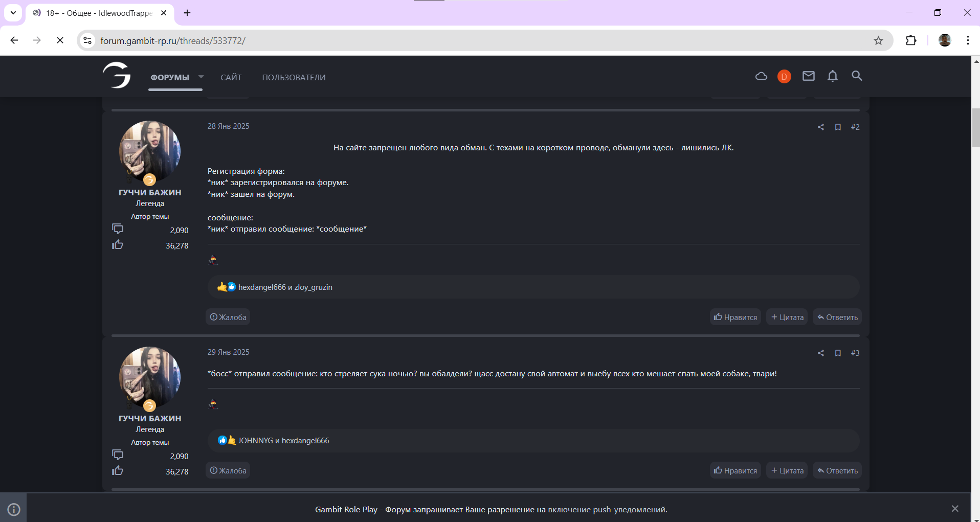
Task: Like post #2 with the Нравится button
Action: click(x=735, y=317)
